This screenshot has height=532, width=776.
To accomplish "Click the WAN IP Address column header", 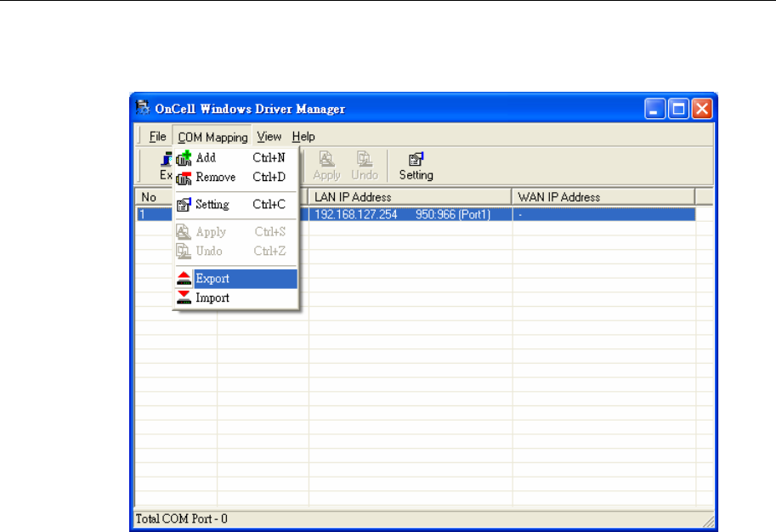I will [x=603, y=197].
